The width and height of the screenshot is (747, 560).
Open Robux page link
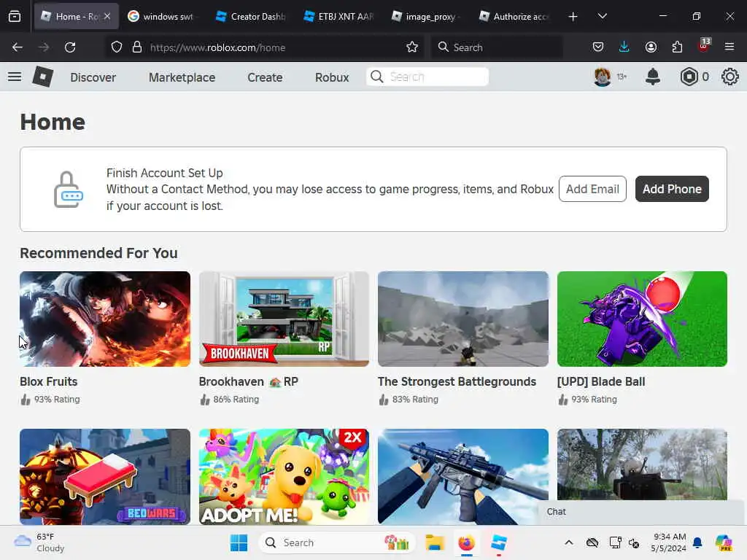[x=332, y=77]
